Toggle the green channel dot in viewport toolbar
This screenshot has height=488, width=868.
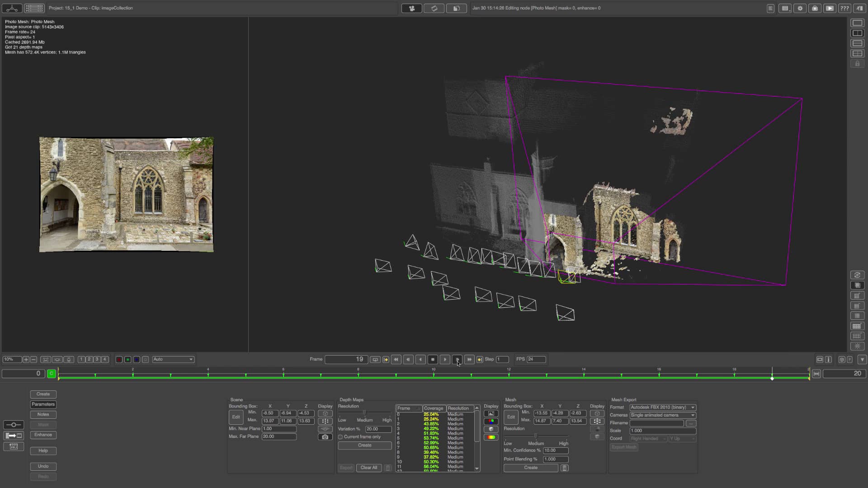[128, 359]
